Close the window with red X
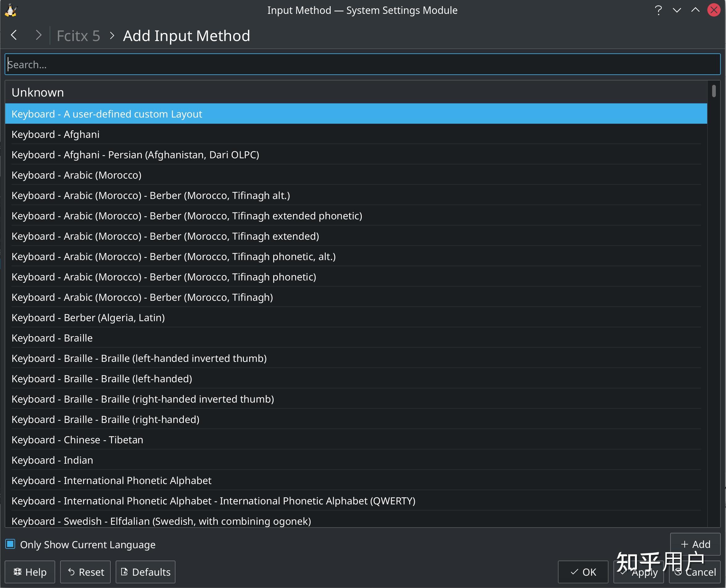This screenshot has width=726, height=588. [714, 10]
